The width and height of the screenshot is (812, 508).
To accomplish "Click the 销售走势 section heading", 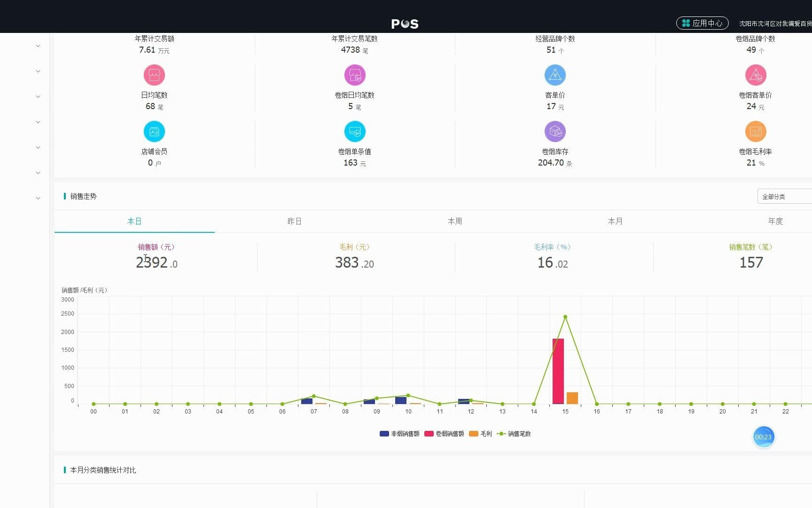I will tap(83, 196).
